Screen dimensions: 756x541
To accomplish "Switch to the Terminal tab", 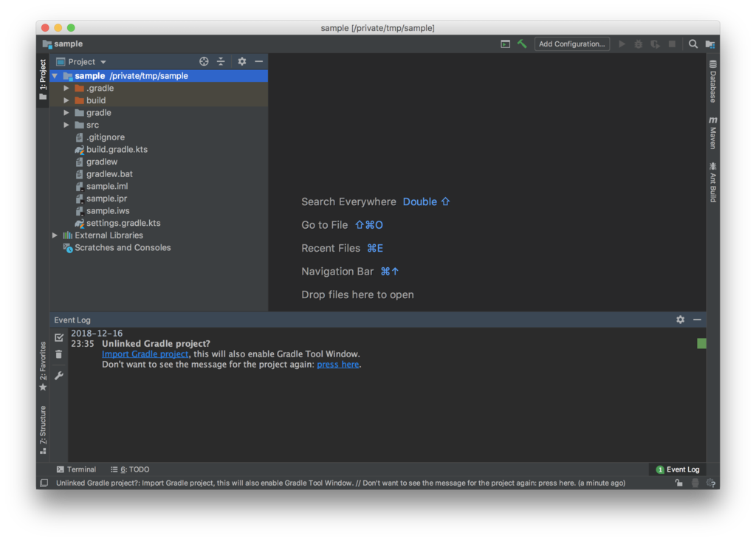I will 76,469.
